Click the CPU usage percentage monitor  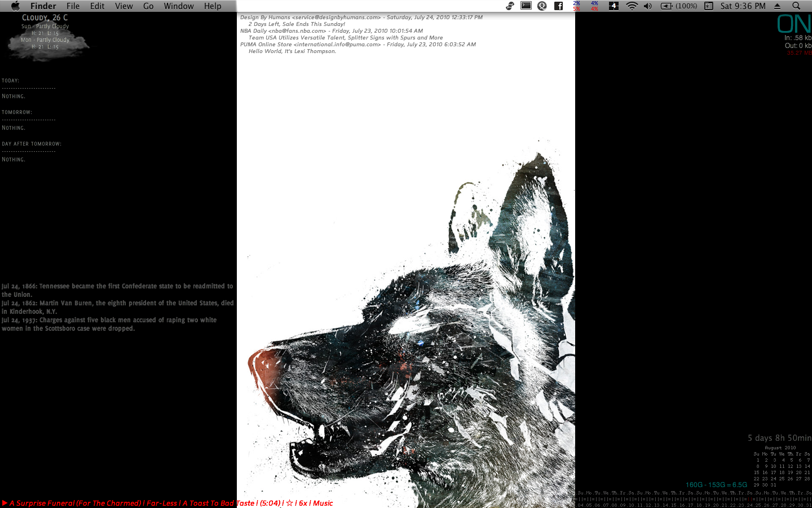point(585,6)
